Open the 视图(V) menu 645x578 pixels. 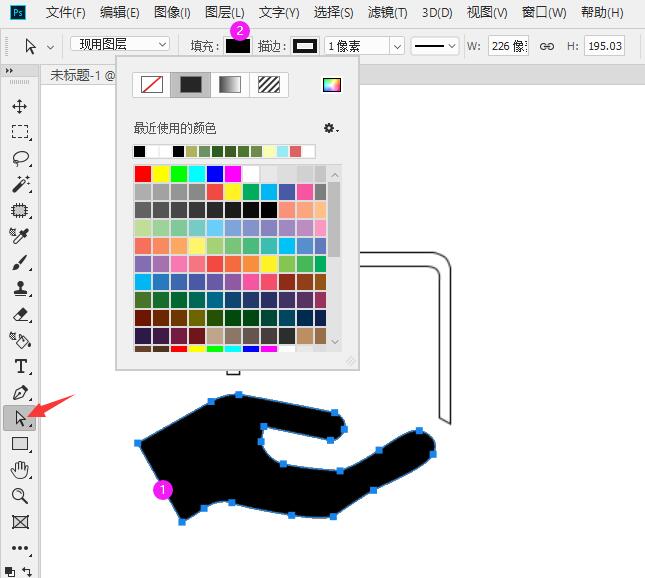click(487, 13)
